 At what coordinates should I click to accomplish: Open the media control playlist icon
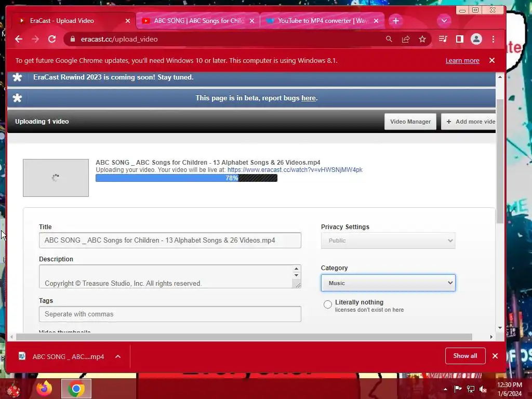(x=443, y=39)
